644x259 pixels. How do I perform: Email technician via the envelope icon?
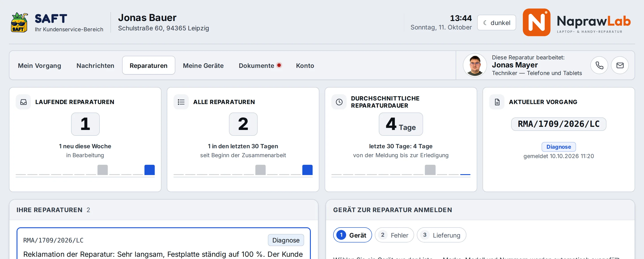(620, 65)
